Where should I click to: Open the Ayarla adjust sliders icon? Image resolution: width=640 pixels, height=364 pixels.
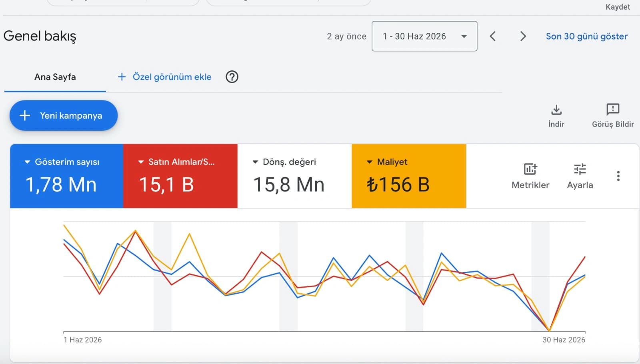[580, 169]
